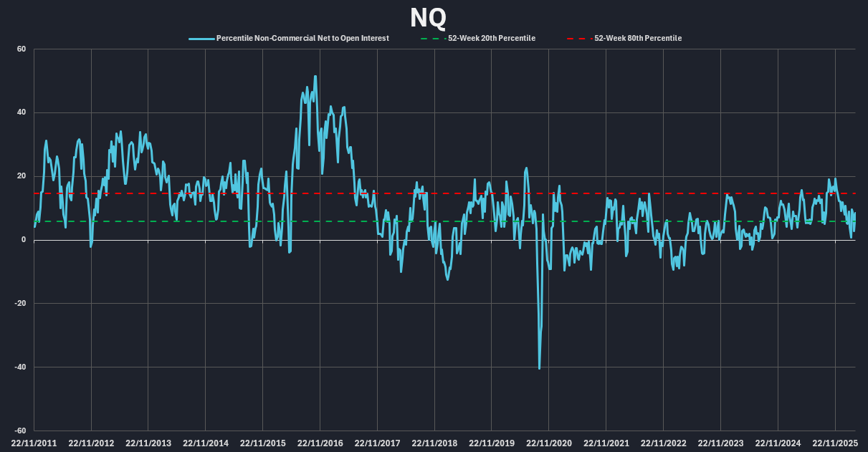Click the 22/11/2013 date axis label

click(148, 443)
